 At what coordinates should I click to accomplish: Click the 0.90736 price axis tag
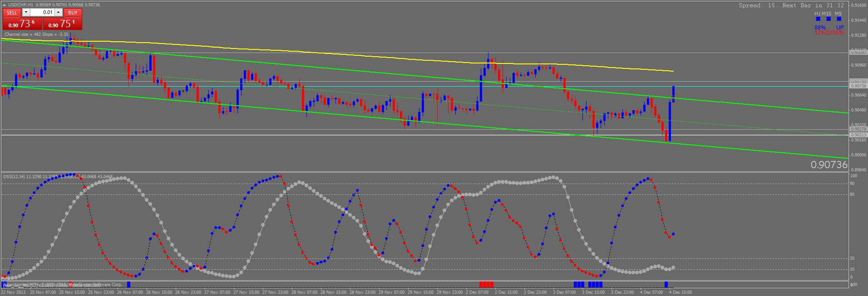858,86
